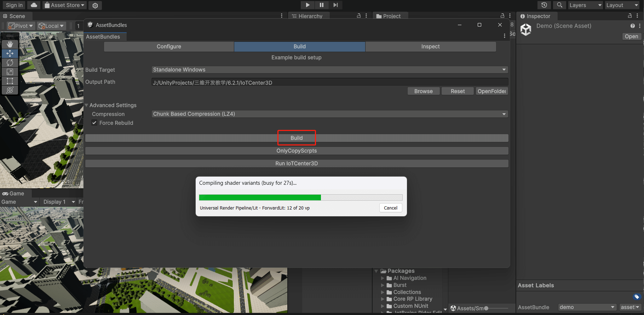Open Undo History icon

tap(544, 5)
